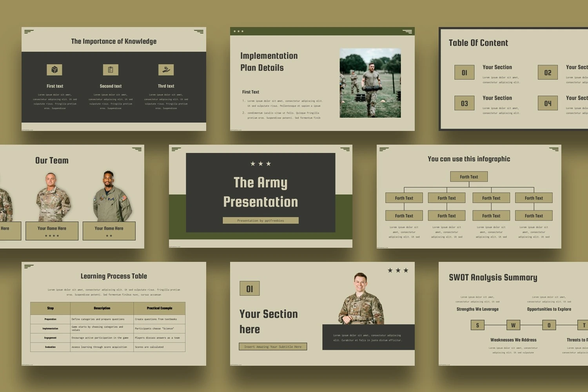This screenshot has width=588, height=392.
Task: Toggle the four-star rating under Your Name Here
Action: coord(52,235)
